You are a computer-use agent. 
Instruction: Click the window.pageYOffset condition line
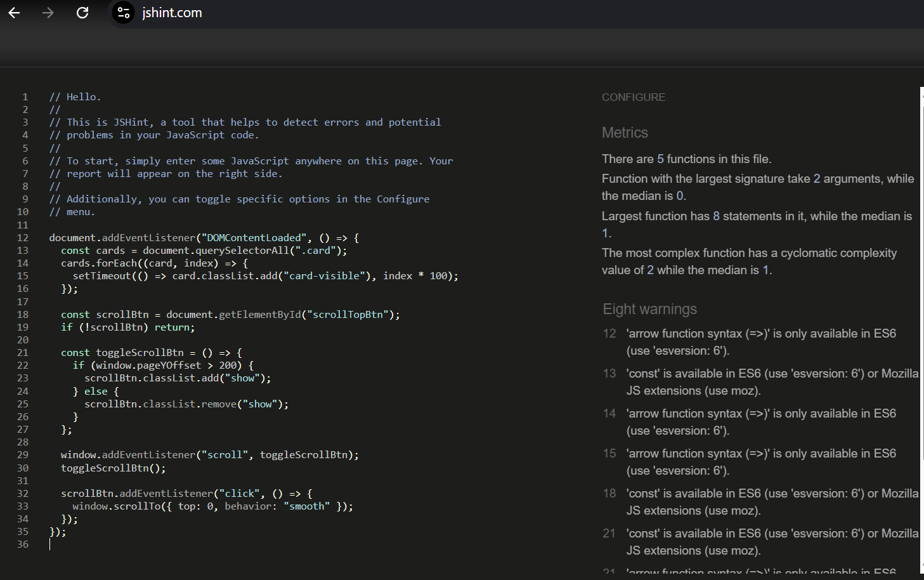click(x=163, y=366)
